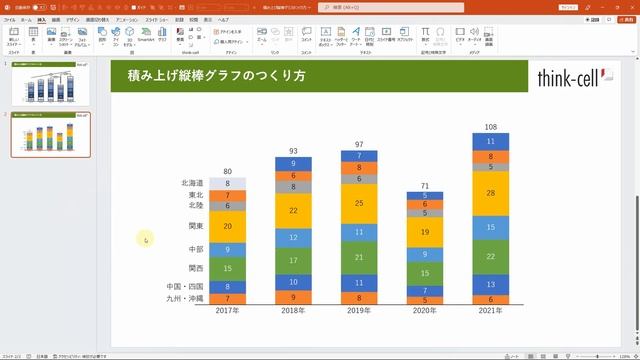The height and width of the screenshot is (360, 640).
Task: Click the Sign in button in title bar
Action: tap(568, 7)
